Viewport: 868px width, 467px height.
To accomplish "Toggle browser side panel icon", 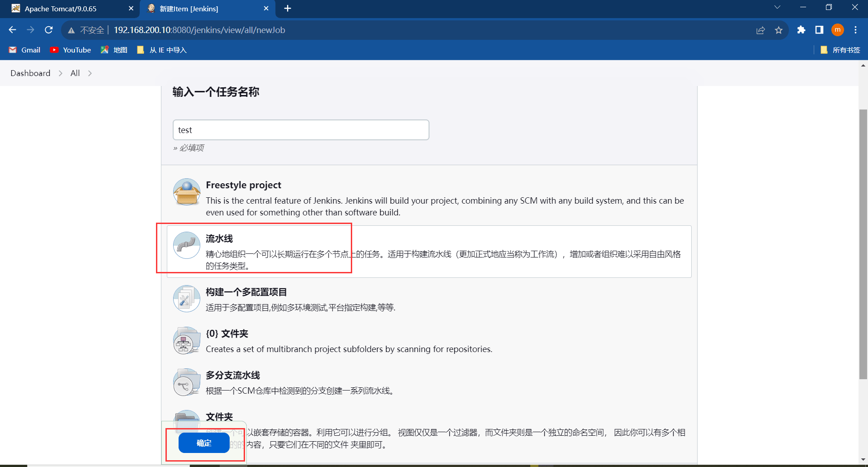I will click(819, 30).
